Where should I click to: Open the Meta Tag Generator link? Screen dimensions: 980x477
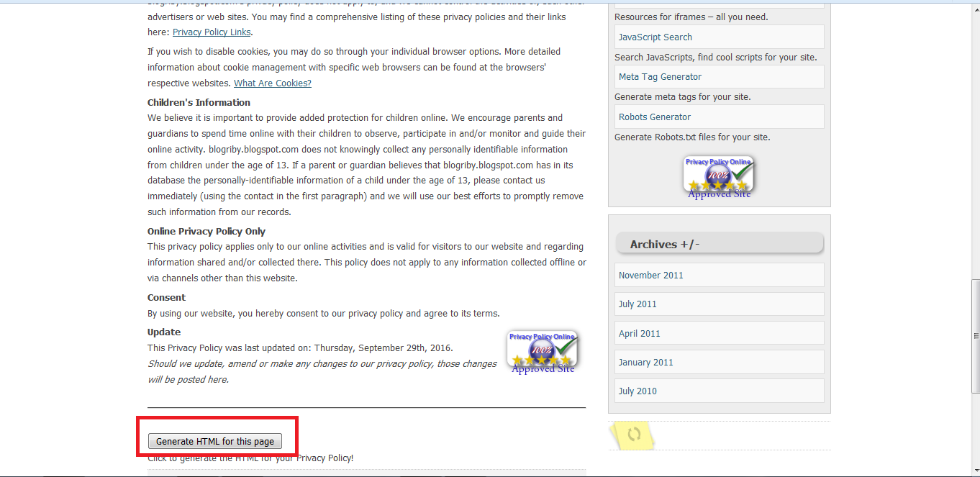click(x=719, y=77)
